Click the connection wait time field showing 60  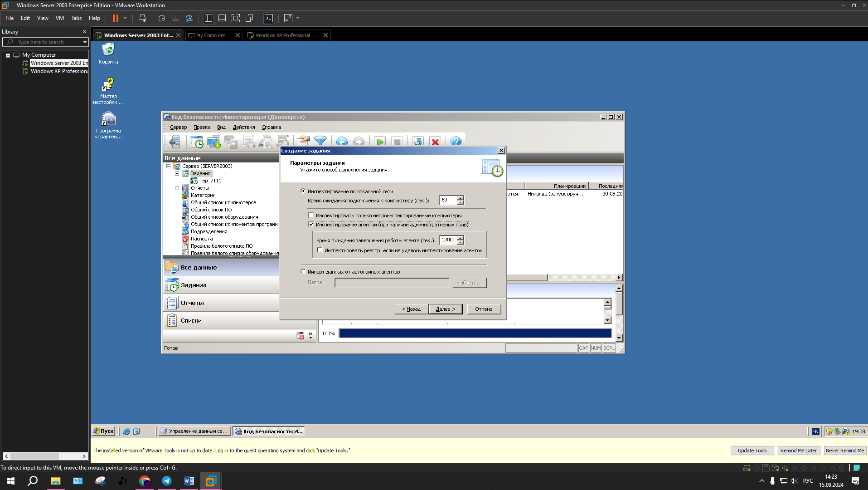click(x=448, y=200)
